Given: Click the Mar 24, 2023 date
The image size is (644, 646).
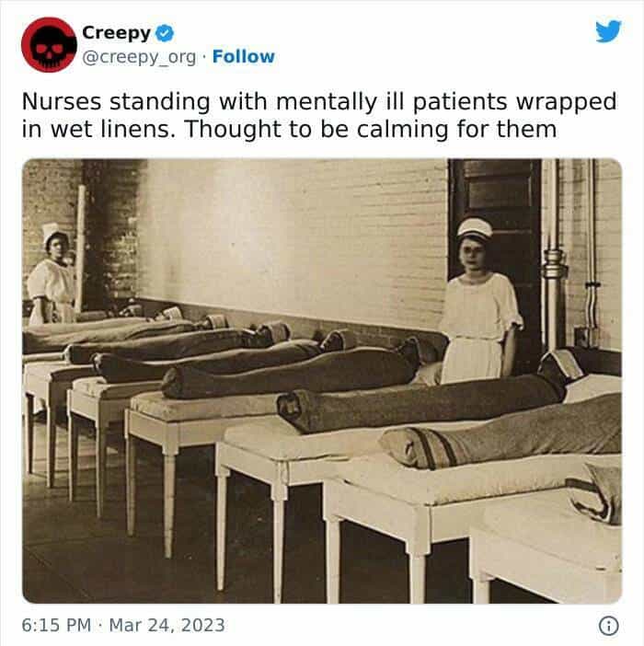Looking at the screenshot, I should pos(167,625).
